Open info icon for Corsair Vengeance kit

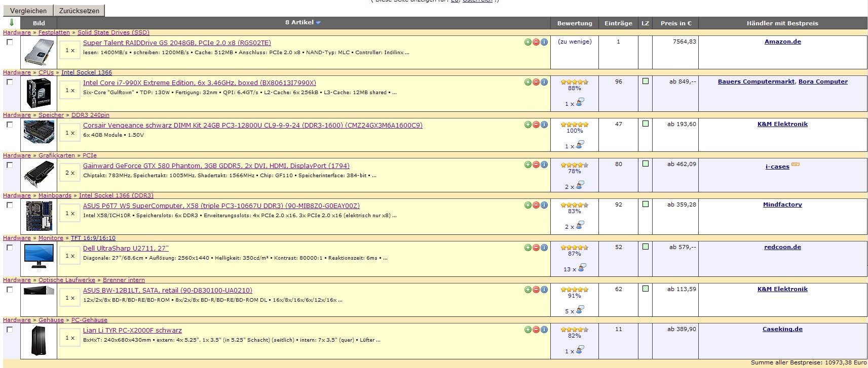pyautogui.click(x=544, y=125)
